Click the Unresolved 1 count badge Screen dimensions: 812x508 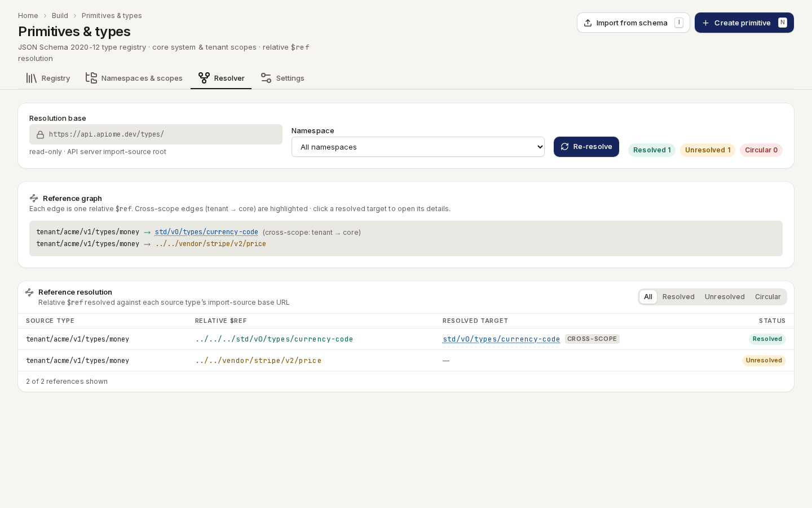(708, 150)
